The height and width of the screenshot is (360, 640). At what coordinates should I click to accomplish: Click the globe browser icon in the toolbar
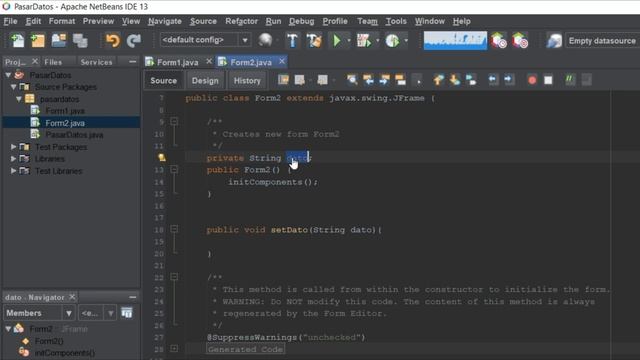[x=265, y=40]
